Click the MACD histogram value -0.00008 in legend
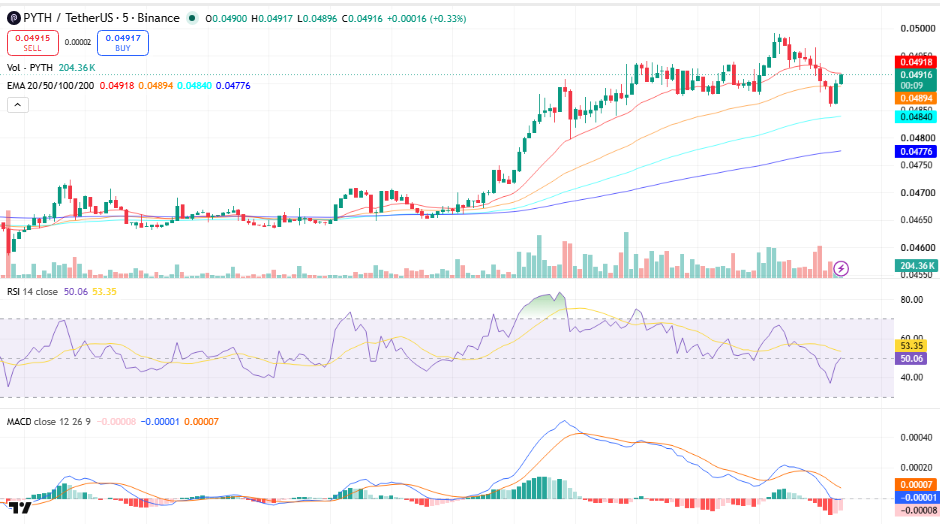 tap(116, 422)
